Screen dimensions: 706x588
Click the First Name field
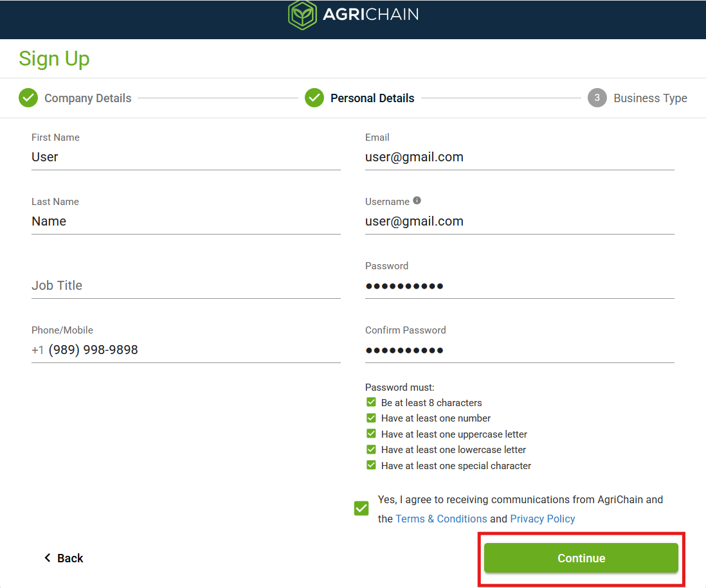(x=186, y=157)
